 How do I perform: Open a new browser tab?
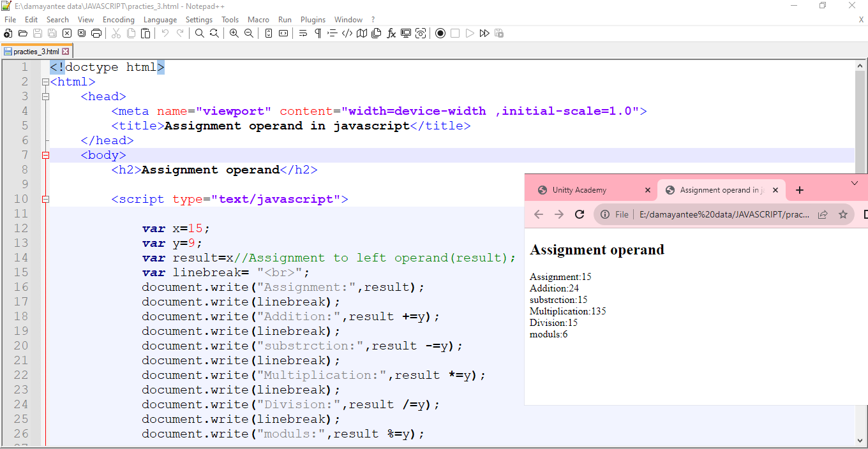tap(800, 190)
